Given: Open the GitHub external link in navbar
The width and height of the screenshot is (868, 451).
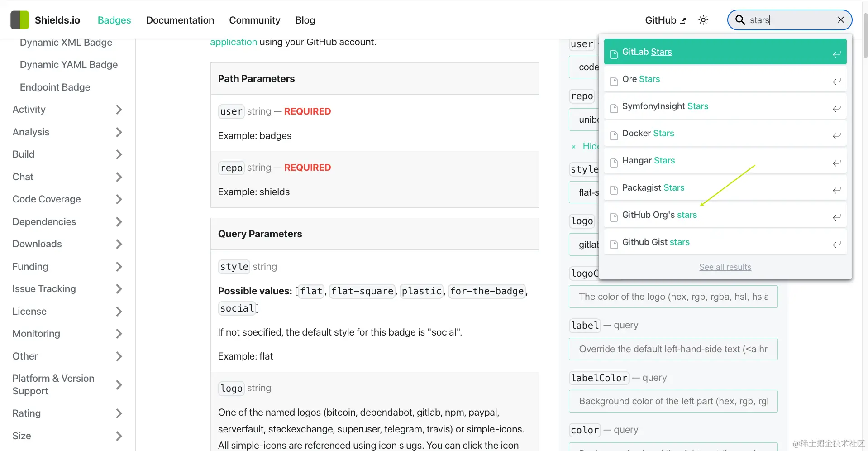Looking at the screenshot, I should click(x=665, y=20).
